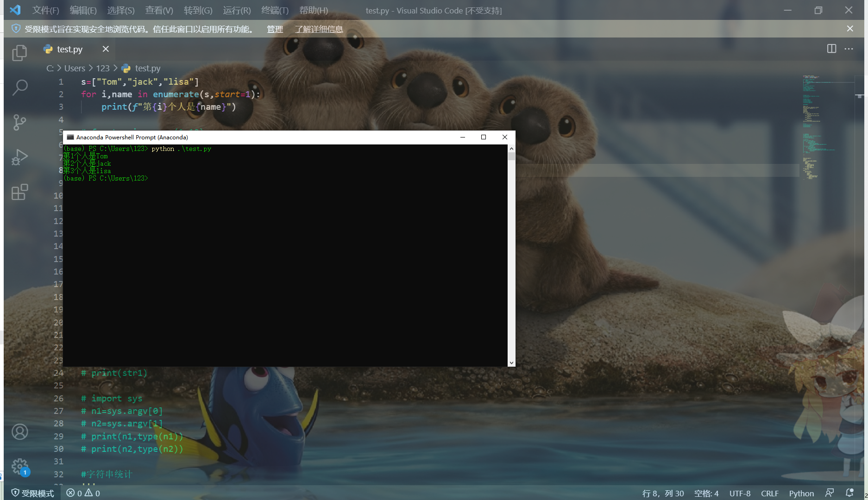Screen dimensions: 868x500
Task: Open the 终端(T) menu
Action: click(x=275, y=10)
